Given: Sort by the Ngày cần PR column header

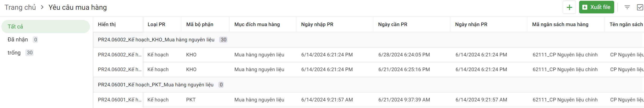Looking at the screenshot, I should pyautogui.click(x=392, y=24).
